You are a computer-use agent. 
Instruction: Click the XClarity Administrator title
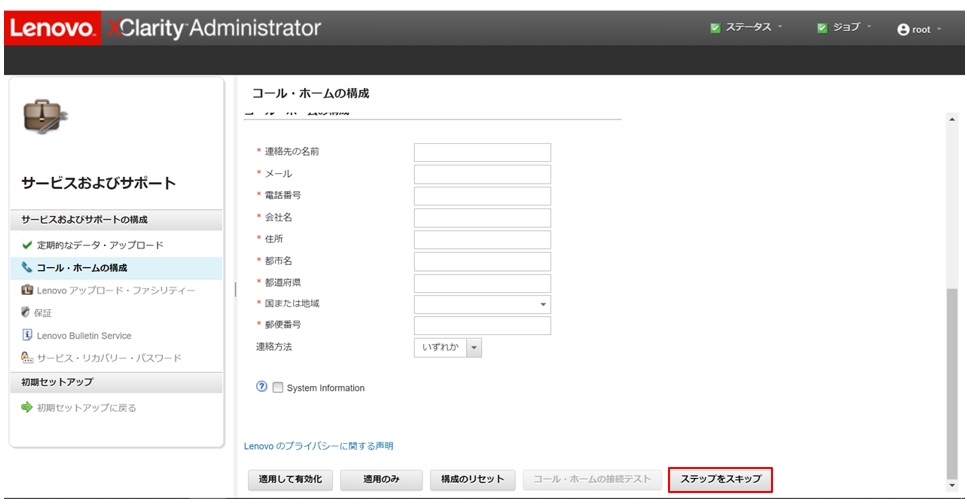(x=214, y=28)
